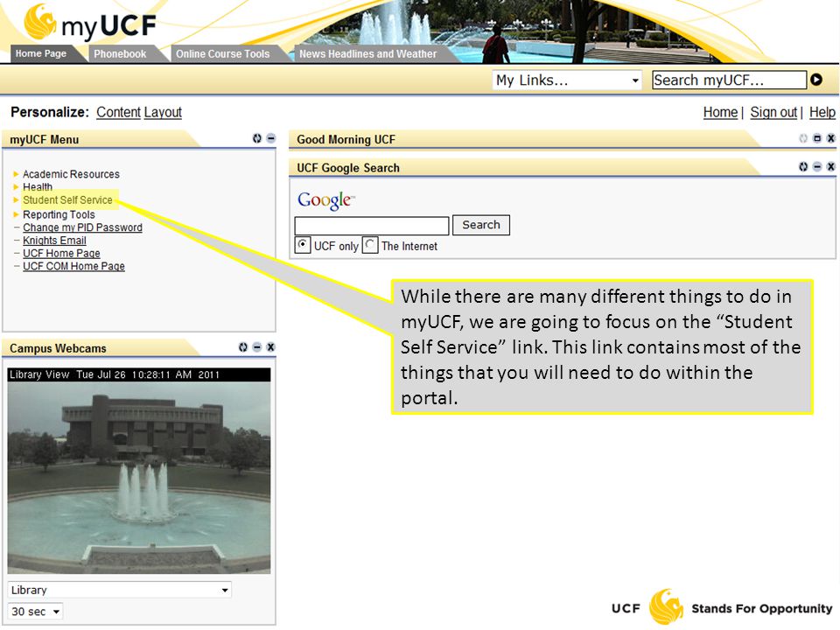Screen dimensions: 840x630
Task: Open the UCF COM Home Page link
Action: (x=73, y=266)
